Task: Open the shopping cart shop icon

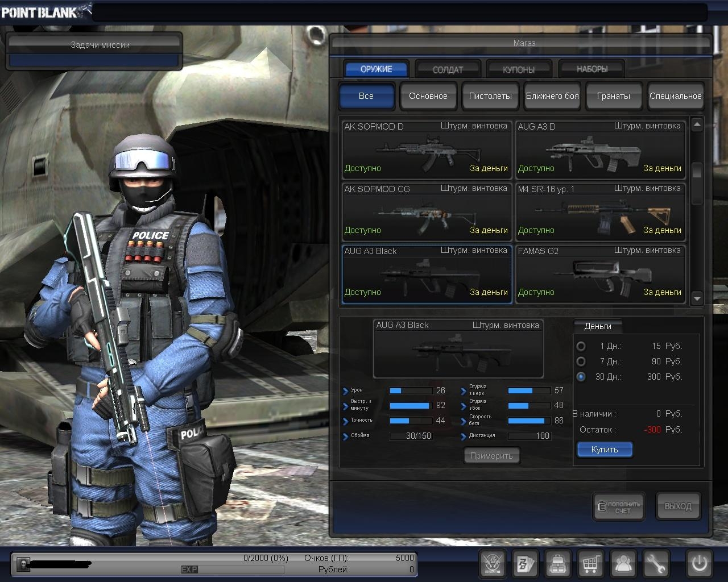Action: tap(591, 564)
